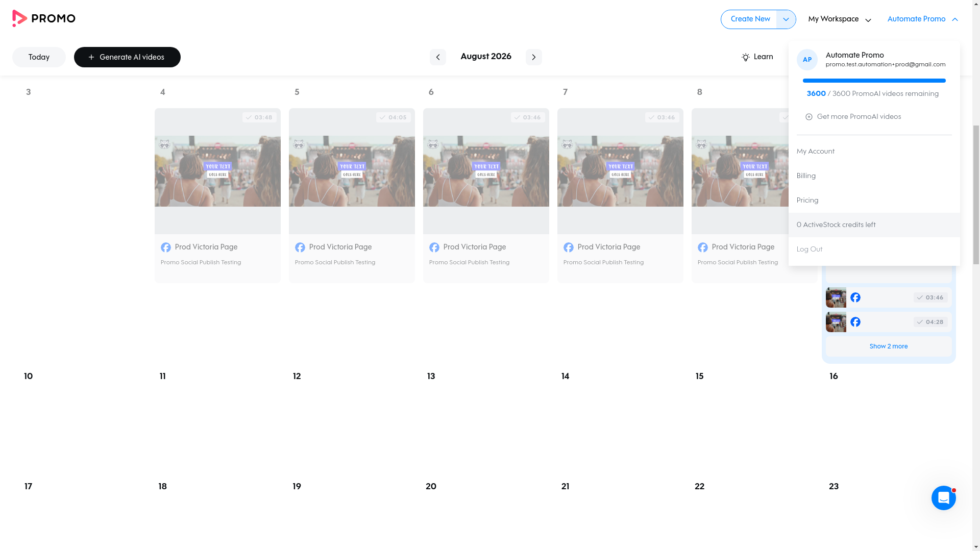Collapse the Automate Promo account menu
The height and width of the screenshot is (551, 980).
[922, 19]
